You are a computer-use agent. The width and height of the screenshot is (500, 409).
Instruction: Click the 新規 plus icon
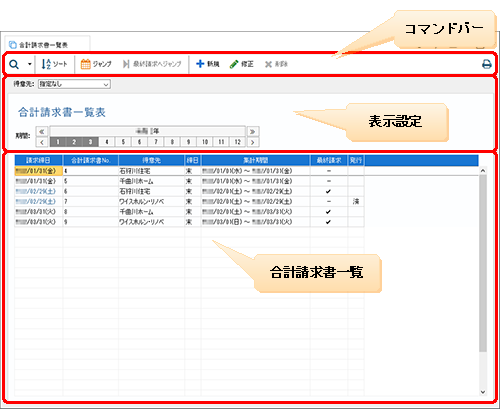(x=200, y=63)
